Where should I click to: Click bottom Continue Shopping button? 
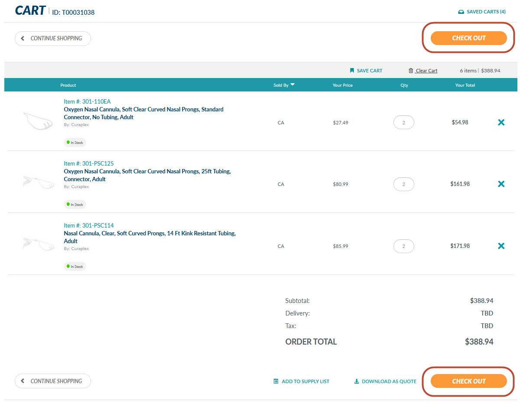pos(53,381)
